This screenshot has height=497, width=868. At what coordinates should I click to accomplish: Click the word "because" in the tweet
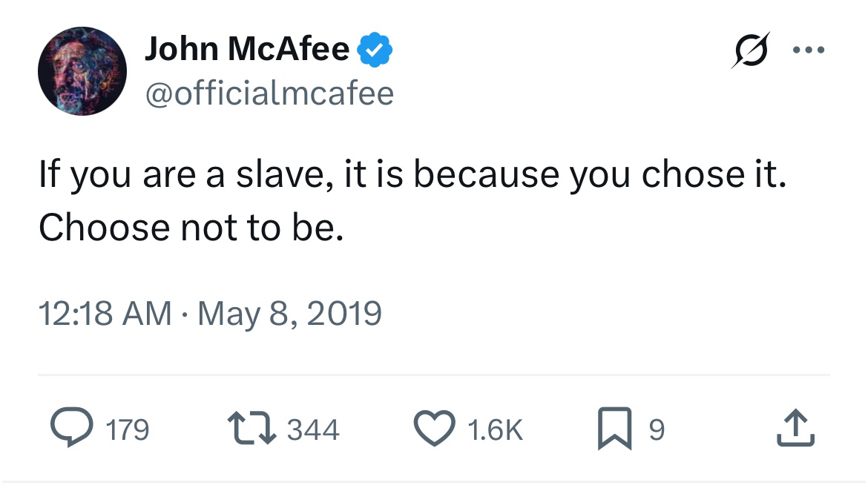486,175
